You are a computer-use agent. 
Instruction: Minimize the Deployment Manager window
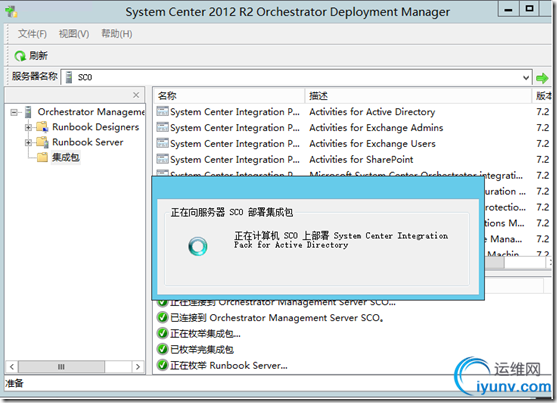(509, 9)
